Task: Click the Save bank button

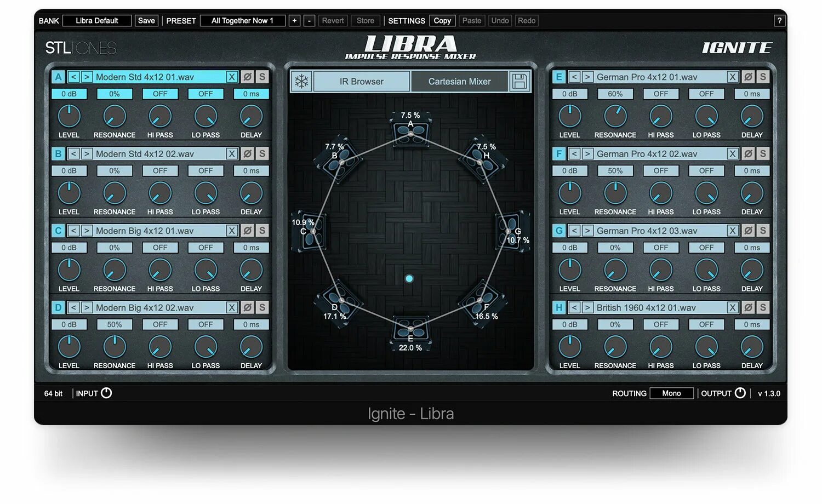Action: click(x=146, y=21)
